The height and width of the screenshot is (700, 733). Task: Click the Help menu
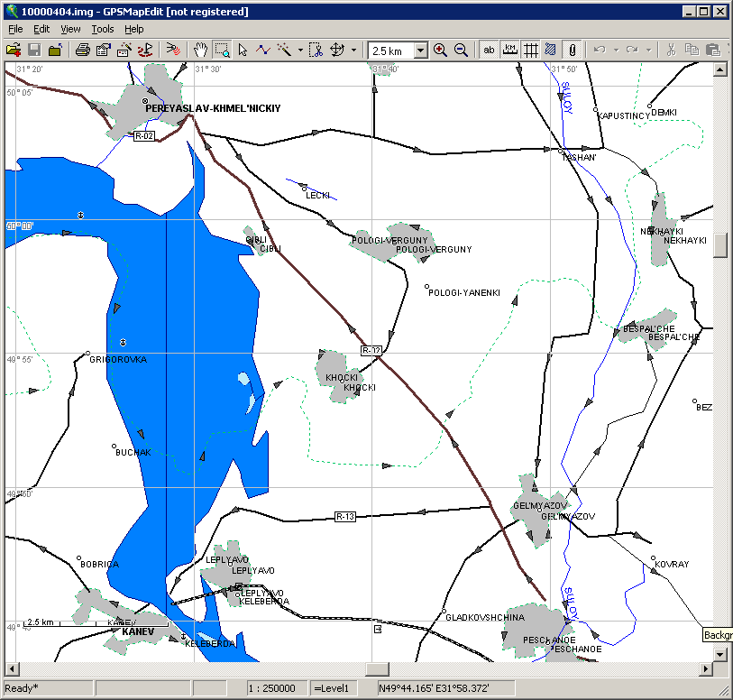(133, 29)
